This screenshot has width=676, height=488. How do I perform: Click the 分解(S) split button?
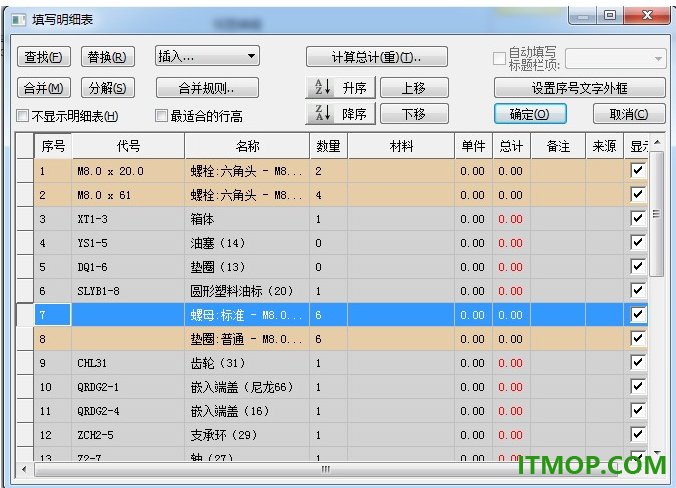tap(108, 88)
